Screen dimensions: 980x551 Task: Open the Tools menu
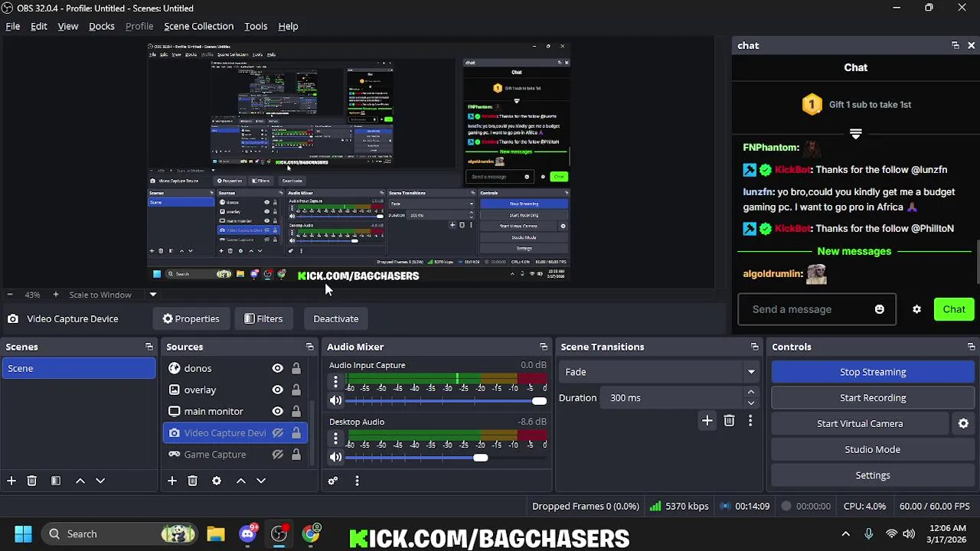click(x=256, y=26)
